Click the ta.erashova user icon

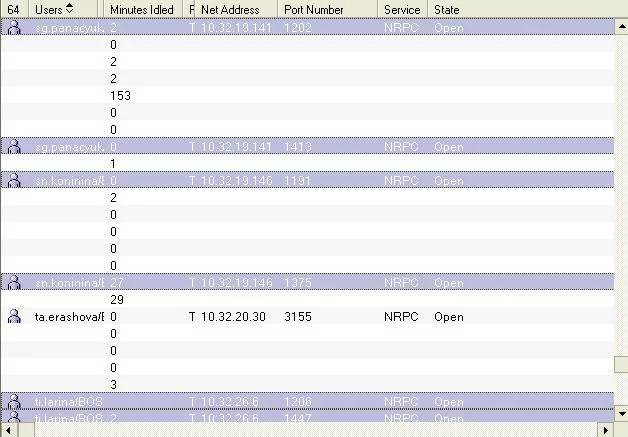[14, 317]
